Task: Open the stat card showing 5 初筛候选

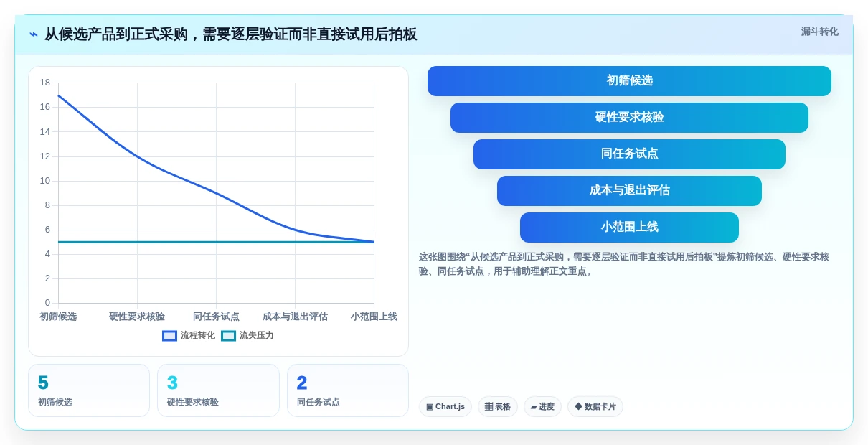Action: click(89, 390)
